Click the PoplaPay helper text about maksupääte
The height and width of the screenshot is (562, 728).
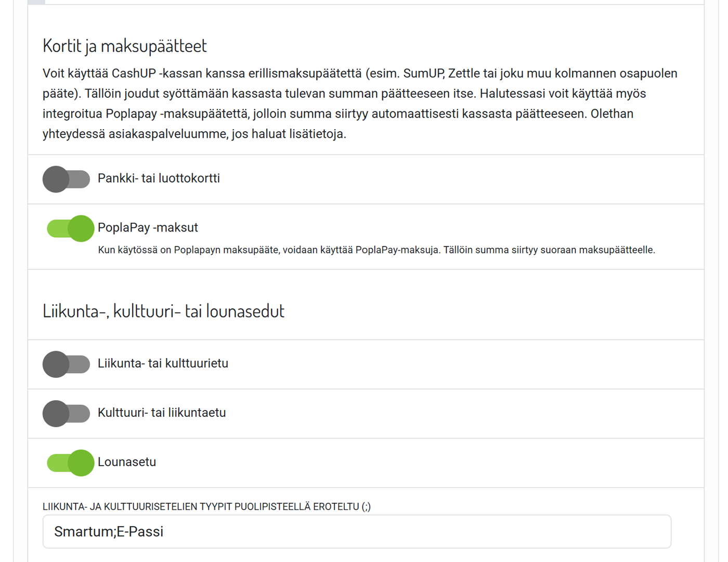(376, 250)
